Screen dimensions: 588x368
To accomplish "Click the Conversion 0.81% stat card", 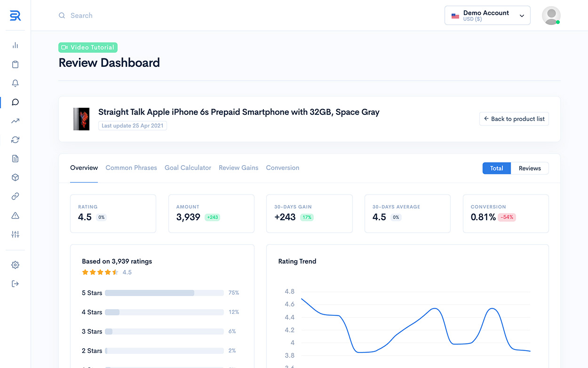I will tap(506, 214).
